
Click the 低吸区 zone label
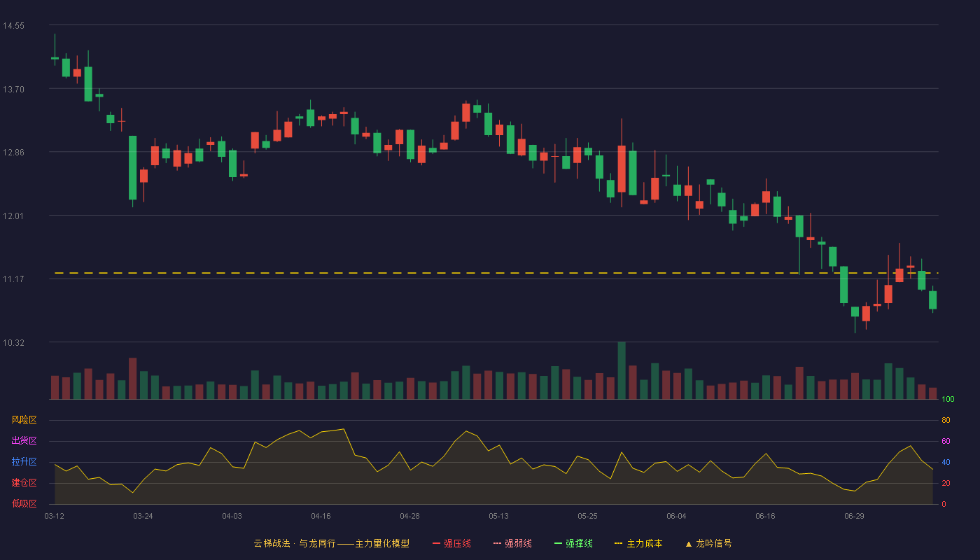[x=24, y=504]
